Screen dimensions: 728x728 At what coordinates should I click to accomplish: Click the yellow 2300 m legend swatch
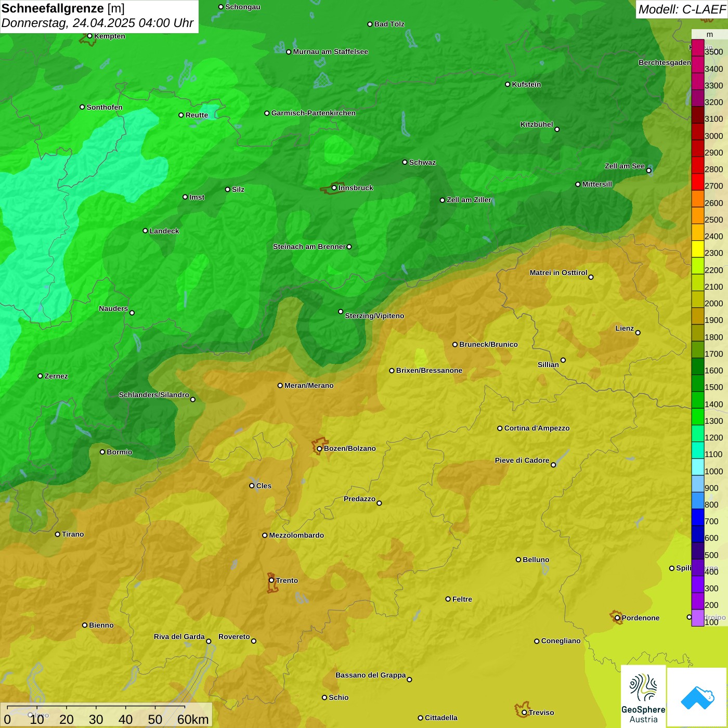click(x=697, y=249)
